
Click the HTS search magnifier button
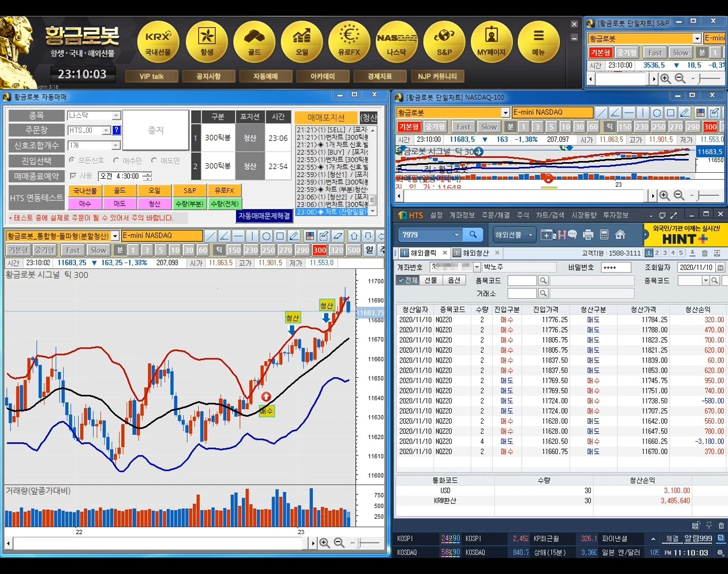(x=472, y=234)
